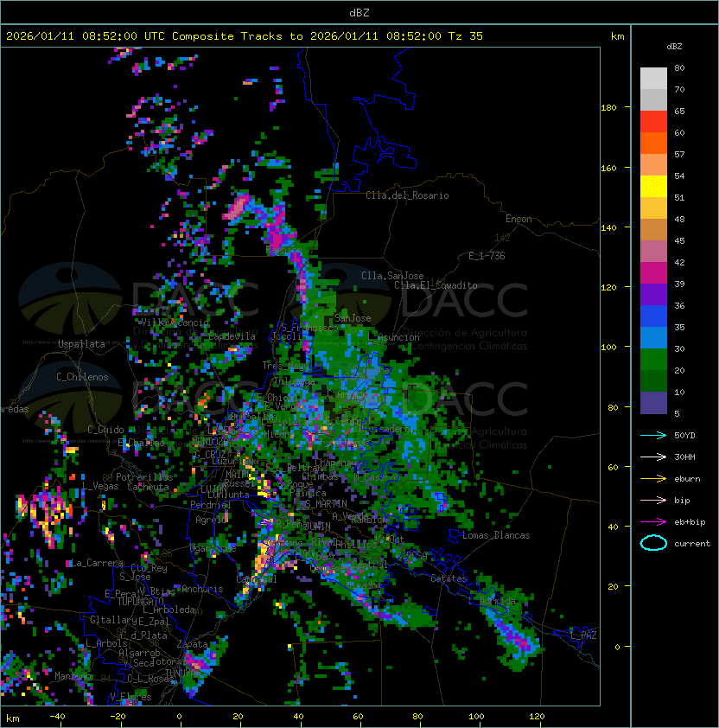
Task: Click the yellow eburn arrow in legend
Action: coord(653,479)
